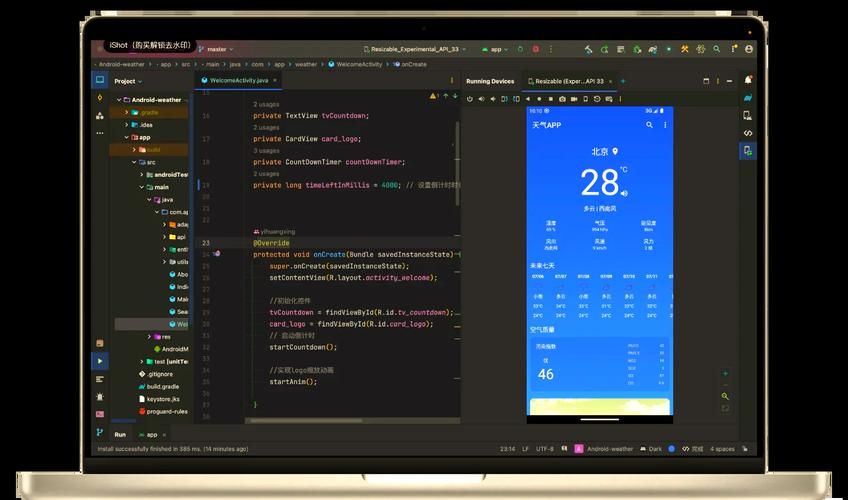This screenshot has height=500, width=848.
Task: Open build.gradle in the project tree
Action: (161, 386)
